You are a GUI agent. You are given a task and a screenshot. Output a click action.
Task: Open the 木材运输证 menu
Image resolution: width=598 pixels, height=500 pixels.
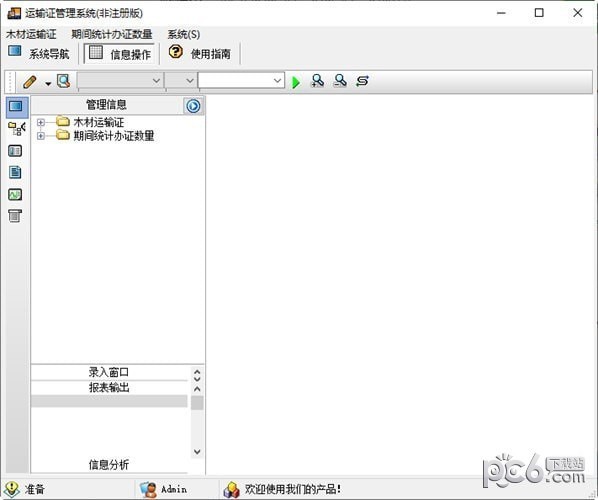tap(31, 34)
